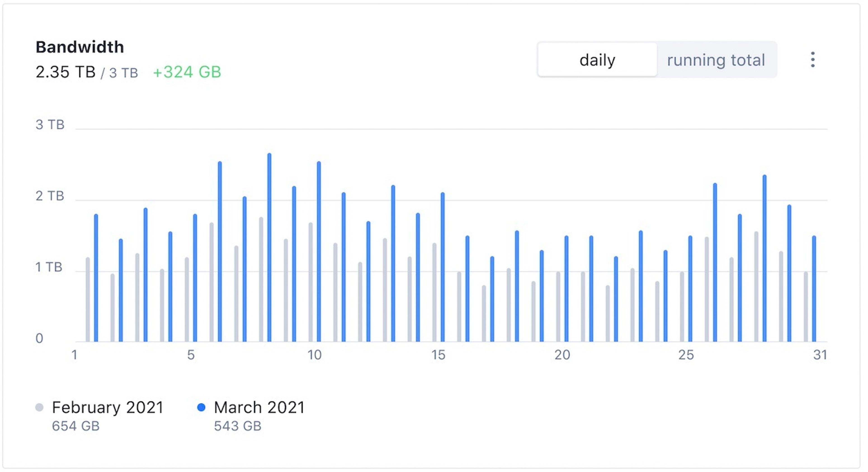Click the blue March bar for day 28
The height and width of the screenshot is (472, 868).
(x=764, y=259)
